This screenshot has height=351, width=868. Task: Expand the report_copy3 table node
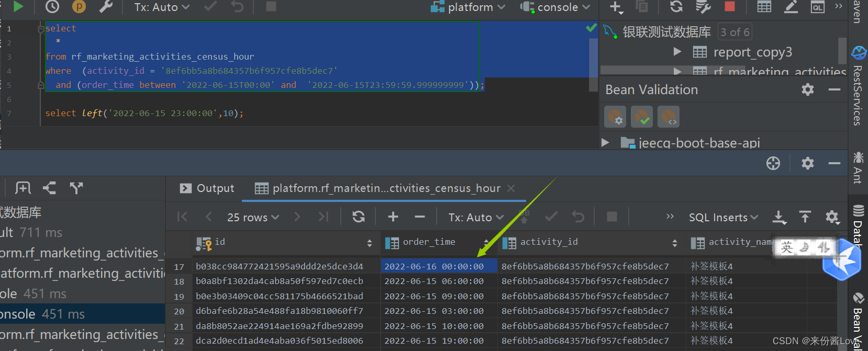point(677,52)
